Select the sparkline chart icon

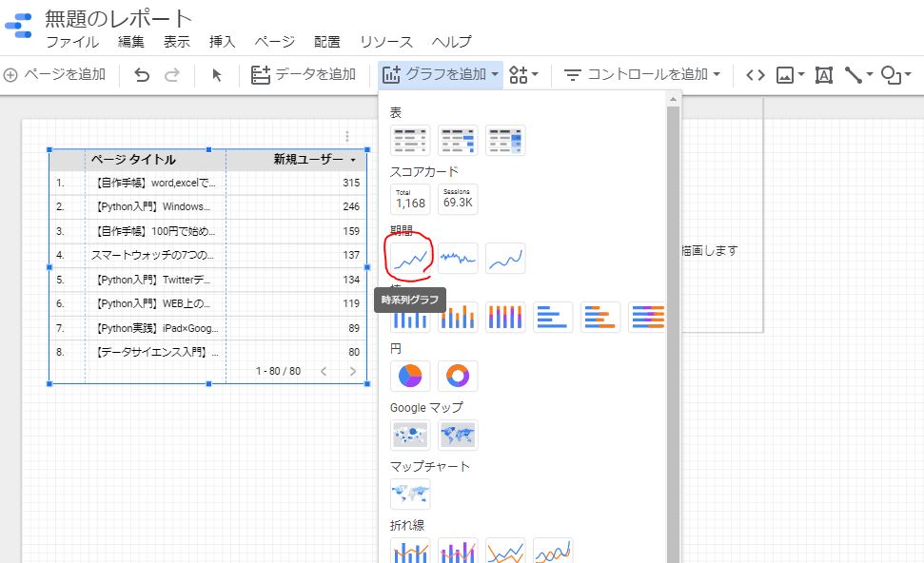tap(458, 258)
